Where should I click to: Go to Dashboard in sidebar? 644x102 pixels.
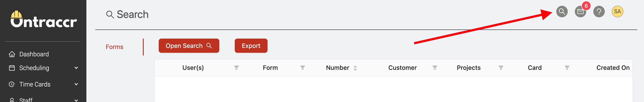tap(34, 54)
